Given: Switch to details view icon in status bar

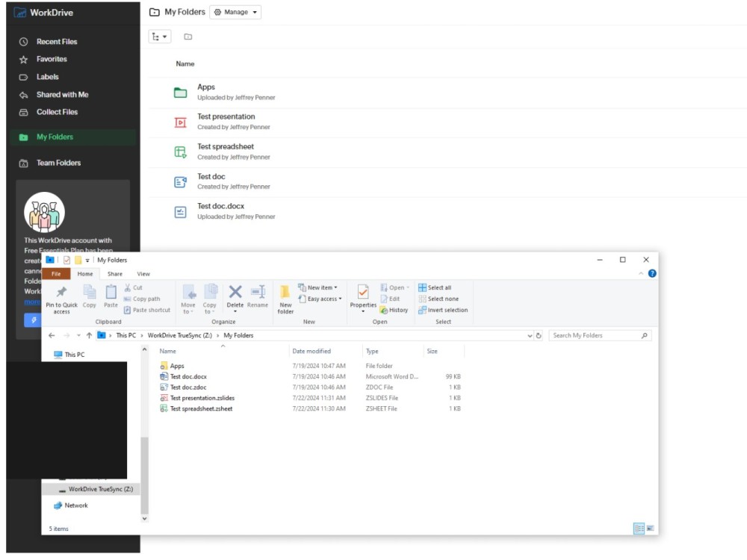Looking at the screenshot, I should [x=639, y=529].
